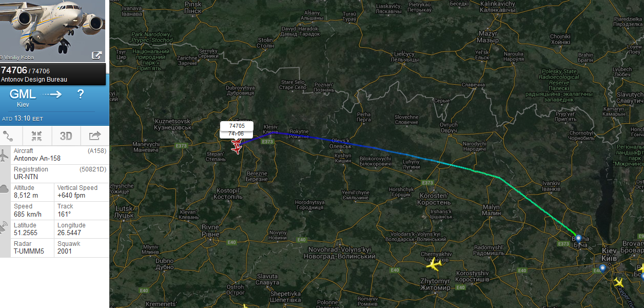The height and width of the screenshot is (308, 644).
Task: Click the unknown destination question mark
Action: [x=80, y=94]
